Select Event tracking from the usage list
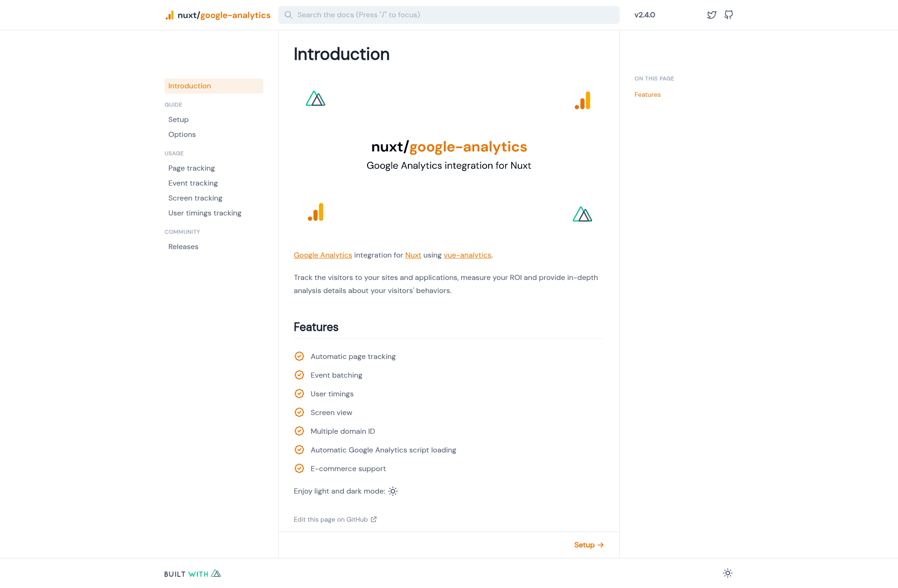 pyautogui.click(x=193, y=183)
